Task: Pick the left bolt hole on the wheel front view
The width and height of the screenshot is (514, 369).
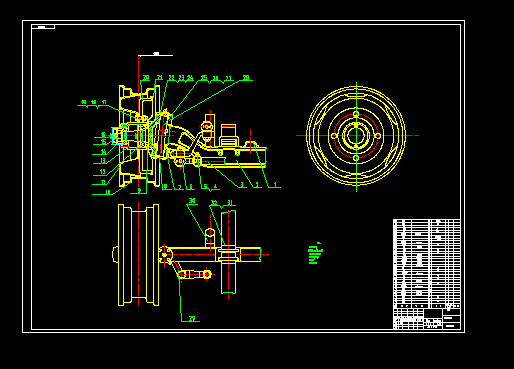Action: coord(334,136)
